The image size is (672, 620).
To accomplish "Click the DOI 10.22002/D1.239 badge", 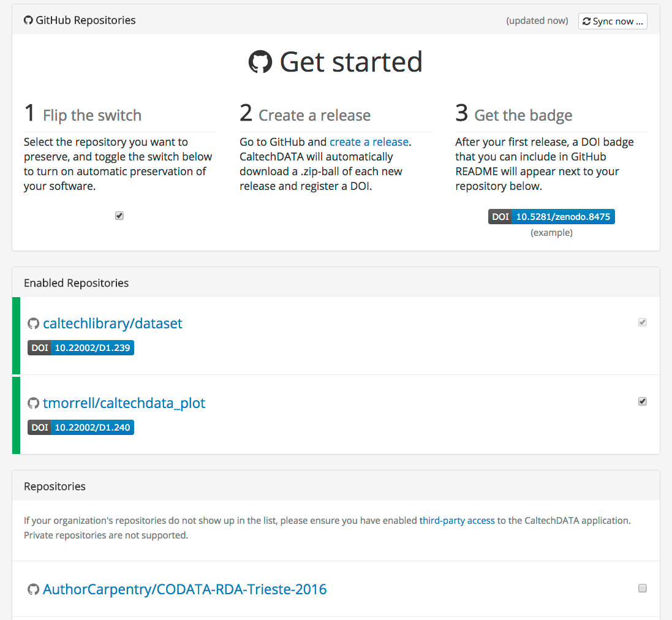I will point(81,348).
